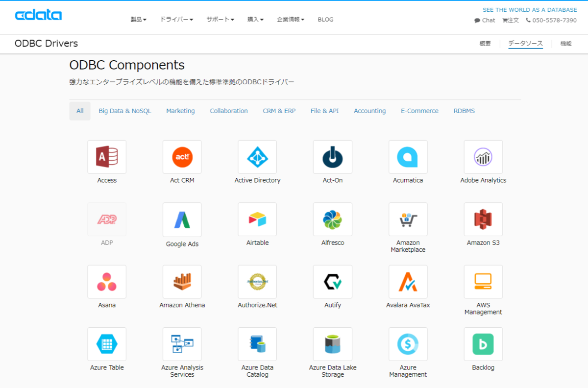Click the Adobe Analytics text label
The image size is (588, 388).
[x=483, y=180]
